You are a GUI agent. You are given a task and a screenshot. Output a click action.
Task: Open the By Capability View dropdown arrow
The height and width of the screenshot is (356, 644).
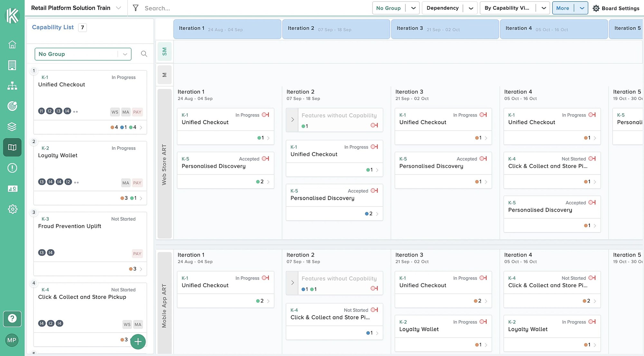click(544, 8)
